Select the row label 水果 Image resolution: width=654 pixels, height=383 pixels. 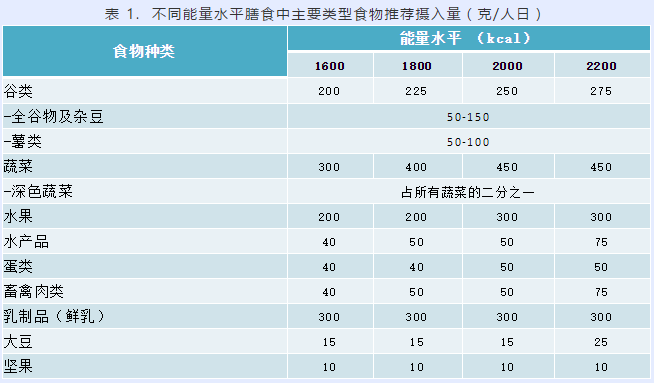[x=18, y=216]
